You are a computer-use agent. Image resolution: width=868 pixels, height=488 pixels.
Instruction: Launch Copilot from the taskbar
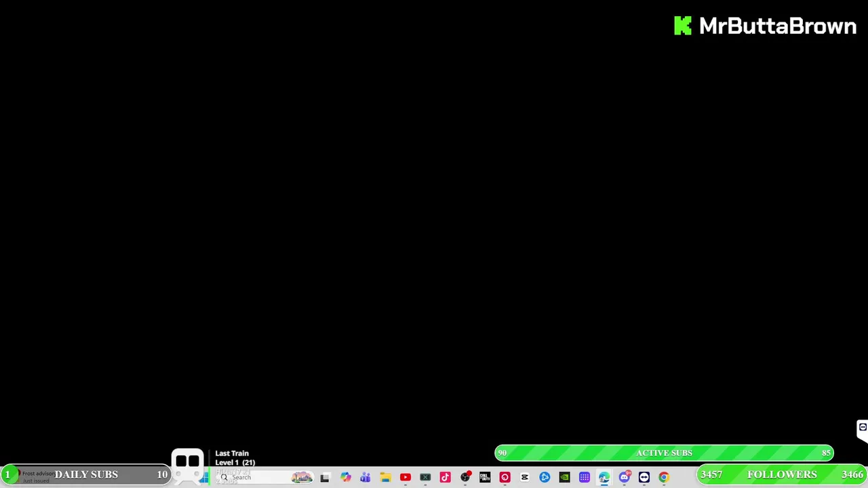click(x=345, y=478)
